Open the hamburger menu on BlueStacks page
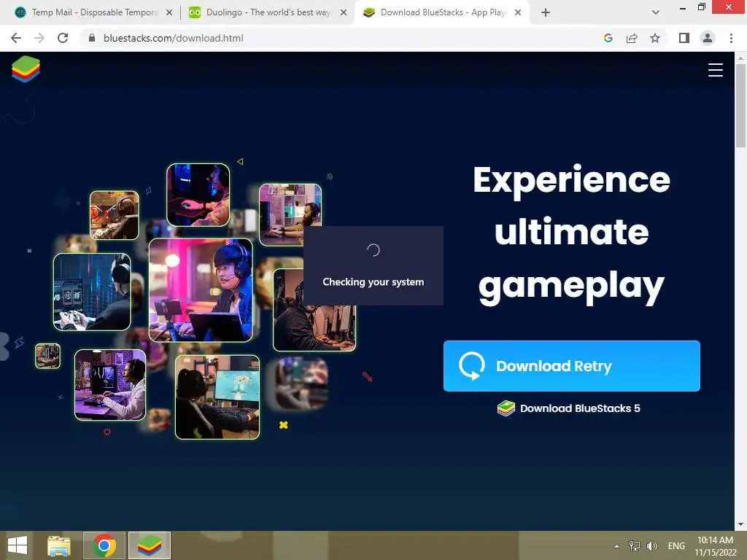Image resolution: width=747 pixels, height=560 pixels. point(715,70)
